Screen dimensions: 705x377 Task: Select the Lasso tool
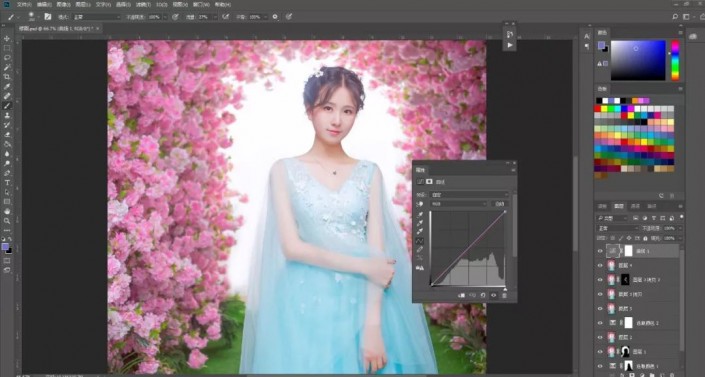(7, 58)
